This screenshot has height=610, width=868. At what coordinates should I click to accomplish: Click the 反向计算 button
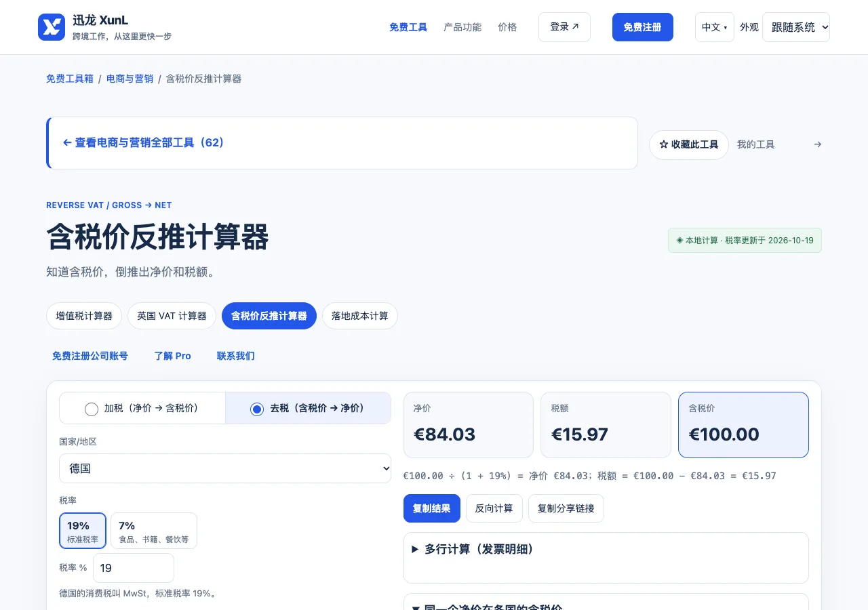[x=494, y=508]
